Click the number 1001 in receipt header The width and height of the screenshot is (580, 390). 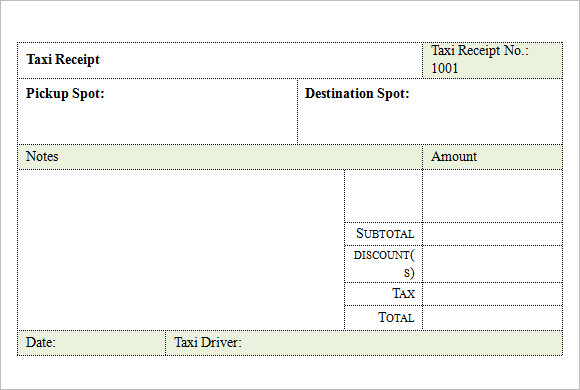(x=445, y=68)
